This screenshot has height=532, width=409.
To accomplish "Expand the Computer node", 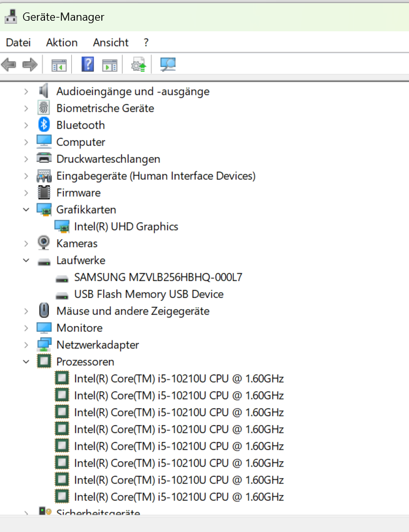I will pos(26,142).
